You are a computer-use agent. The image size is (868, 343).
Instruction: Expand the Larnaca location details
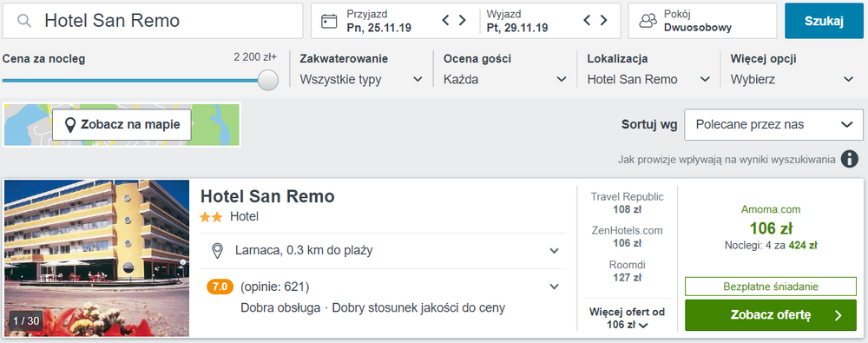(x=554, y=251)
